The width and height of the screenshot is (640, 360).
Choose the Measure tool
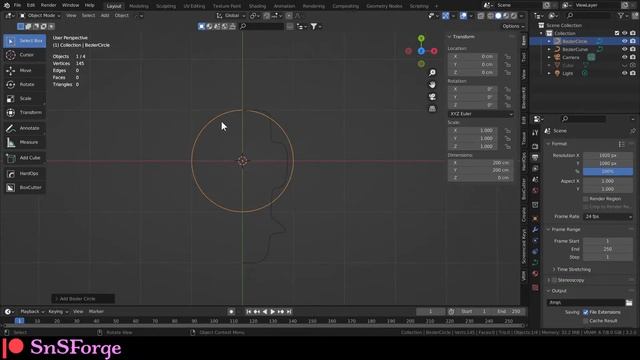coord(24,142)
